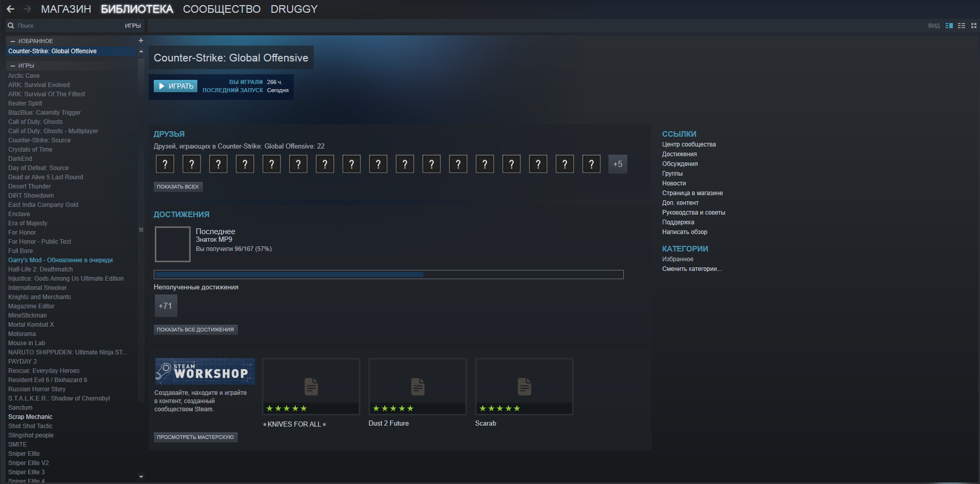Open the МАГАЗИН tab

click(x=66, y=9)
